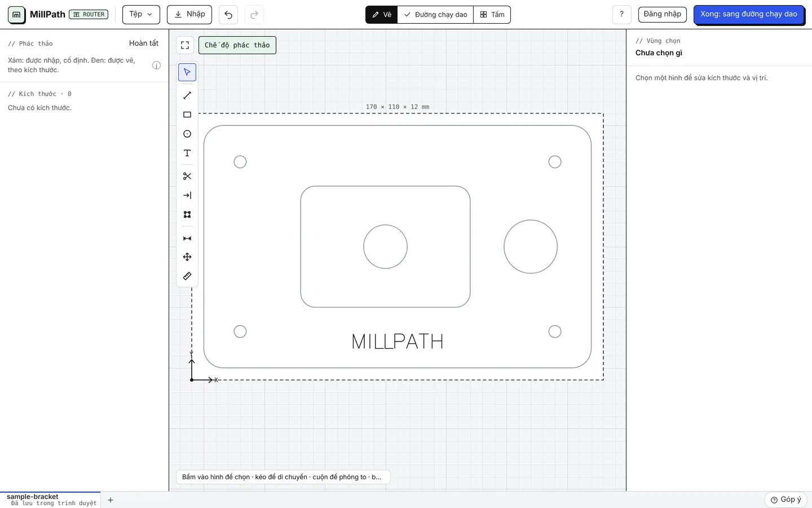This screenshot has width=812, height=508.
Task: Open the Tệp dropdown menu
Action: (141, 15)
